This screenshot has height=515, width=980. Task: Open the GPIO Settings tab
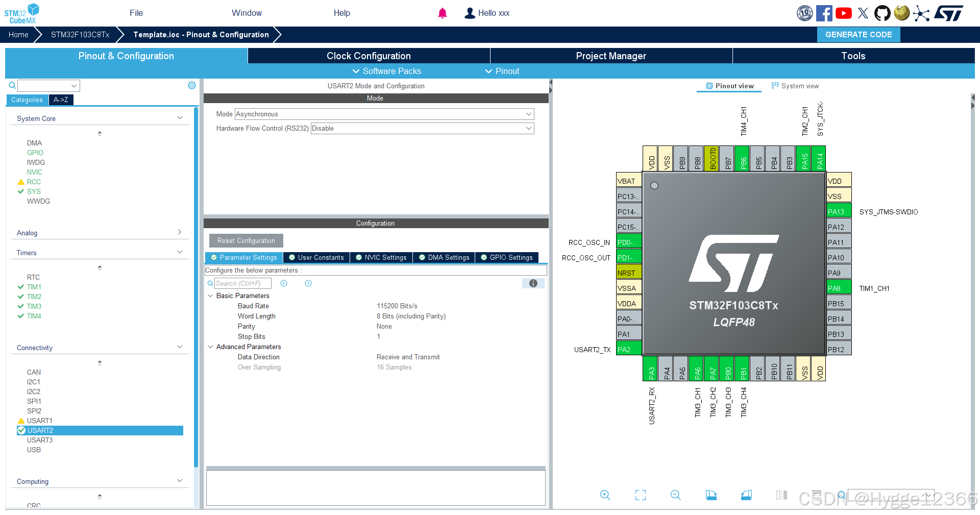coord(507,257)
